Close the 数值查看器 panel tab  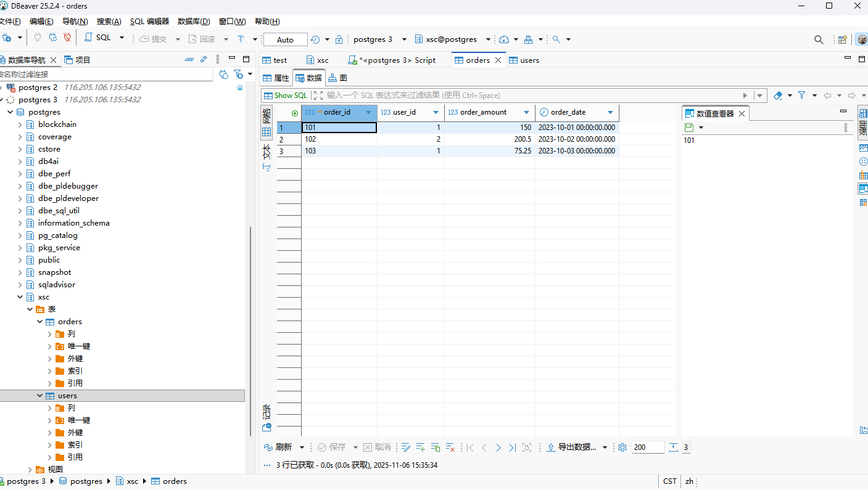[742, 113]
